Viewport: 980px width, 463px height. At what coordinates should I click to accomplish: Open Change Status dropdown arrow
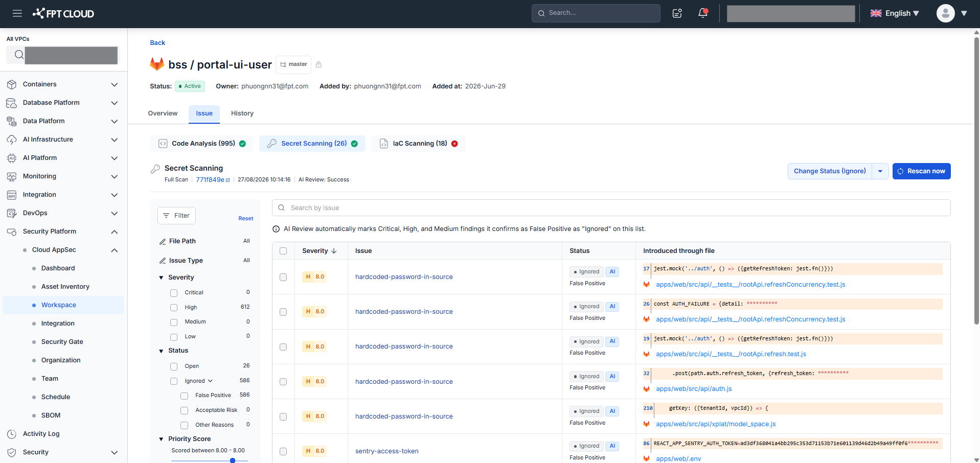click(880, 171)
